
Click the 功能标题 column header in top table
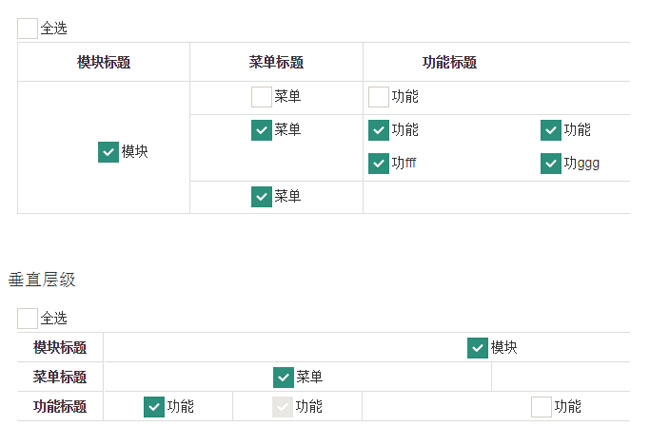click(x=449, y=62)
